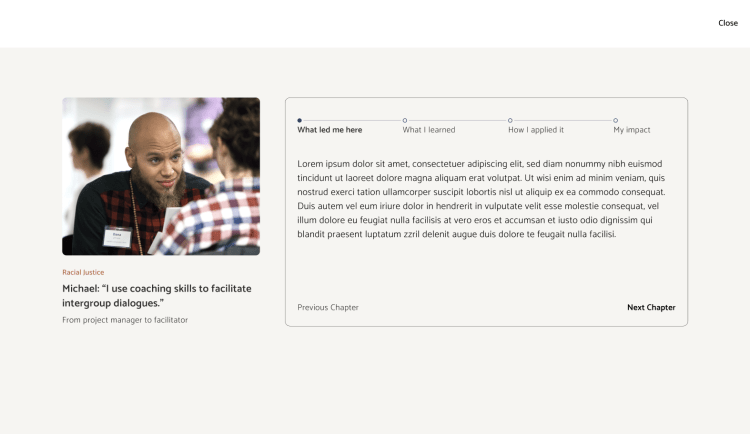Click Michael's coaching skills quote headline

(156, 295)
